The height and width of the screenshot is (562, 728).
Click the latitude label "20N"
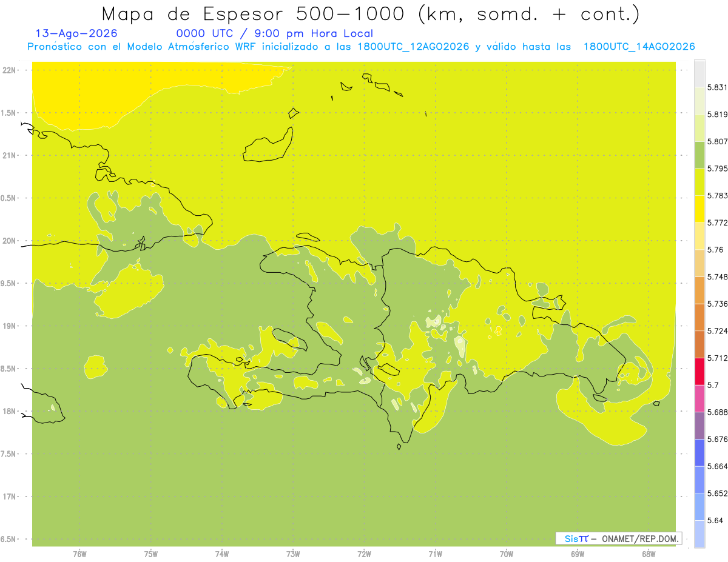point(10,241)
